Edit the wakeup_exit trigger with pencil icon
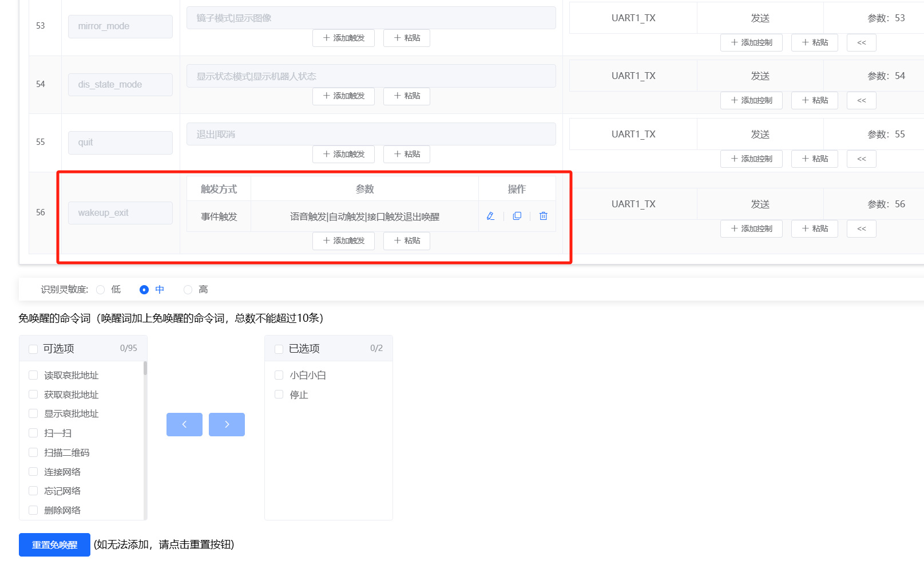 (x=490, y=216)
